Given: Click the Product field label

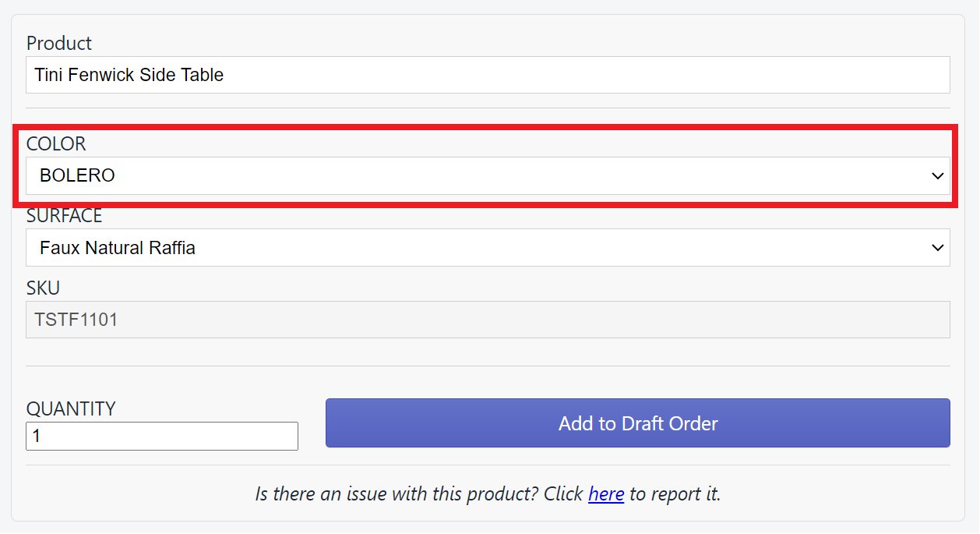Looking at the screenshot, I should [59, 43].
